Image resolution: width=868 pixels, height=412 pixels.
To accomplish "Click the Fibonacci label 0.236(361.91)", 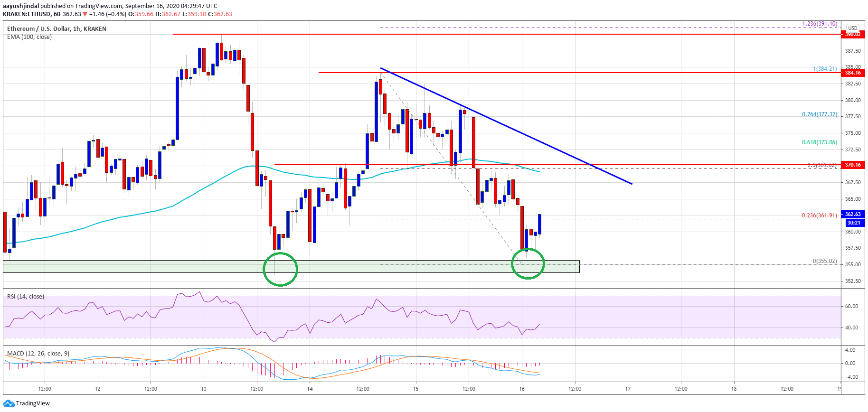I will (x=820, y=215).
